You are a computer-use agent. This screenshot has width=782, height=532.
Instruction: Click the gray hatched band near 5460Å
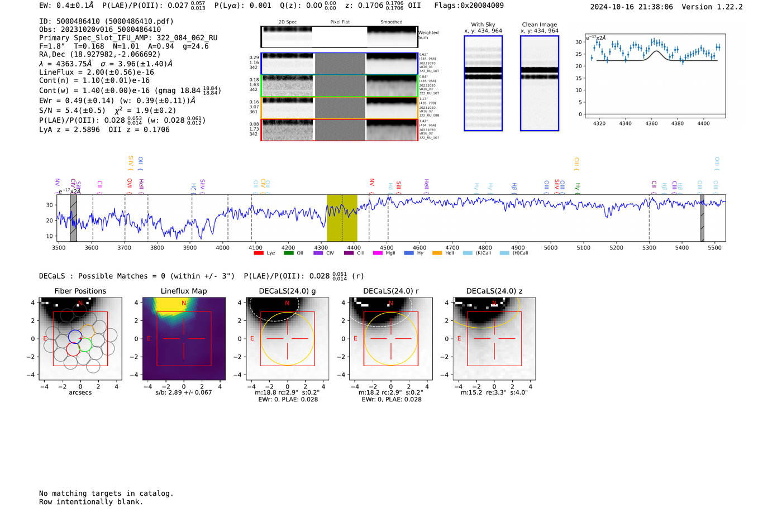pyautogui.click(x=702, y=218)
